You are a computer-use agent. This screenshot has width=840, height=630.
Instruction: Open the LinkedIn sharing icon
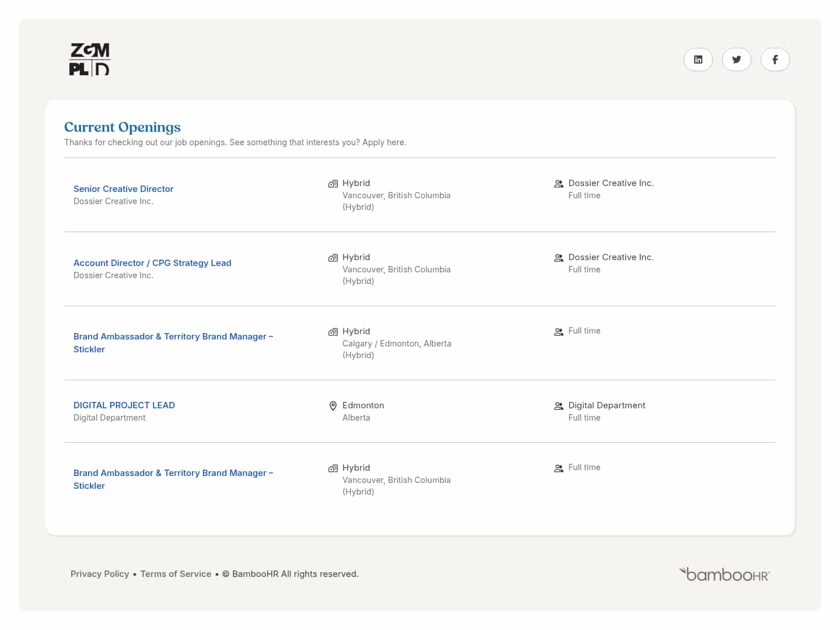(x=698, y=59)
